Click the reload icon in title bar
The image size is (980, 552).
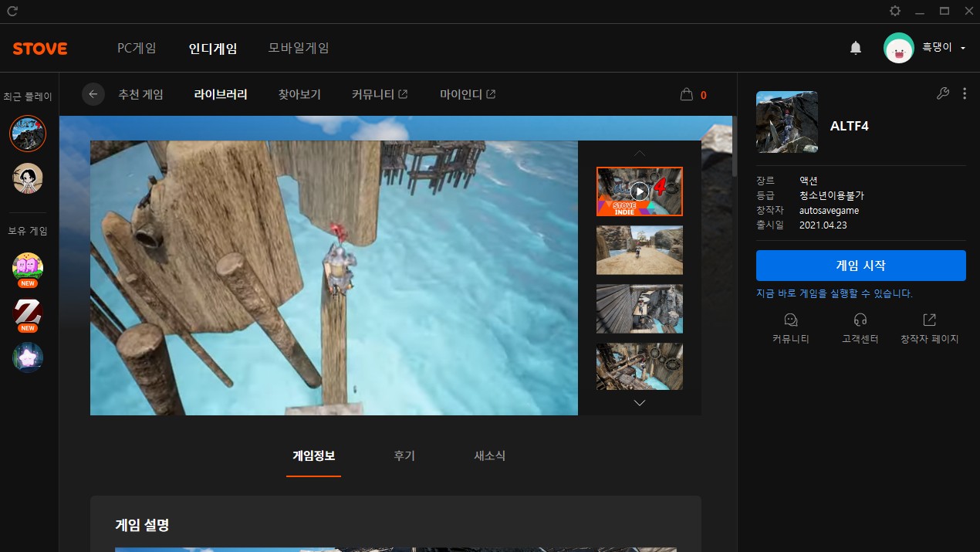click(12, 11)
